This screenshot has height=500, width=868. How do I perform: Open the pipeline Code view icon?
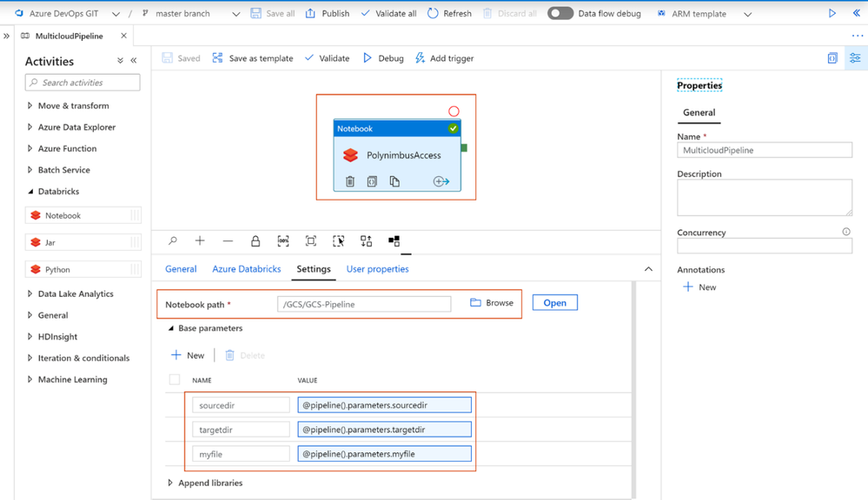click(832, 58)
